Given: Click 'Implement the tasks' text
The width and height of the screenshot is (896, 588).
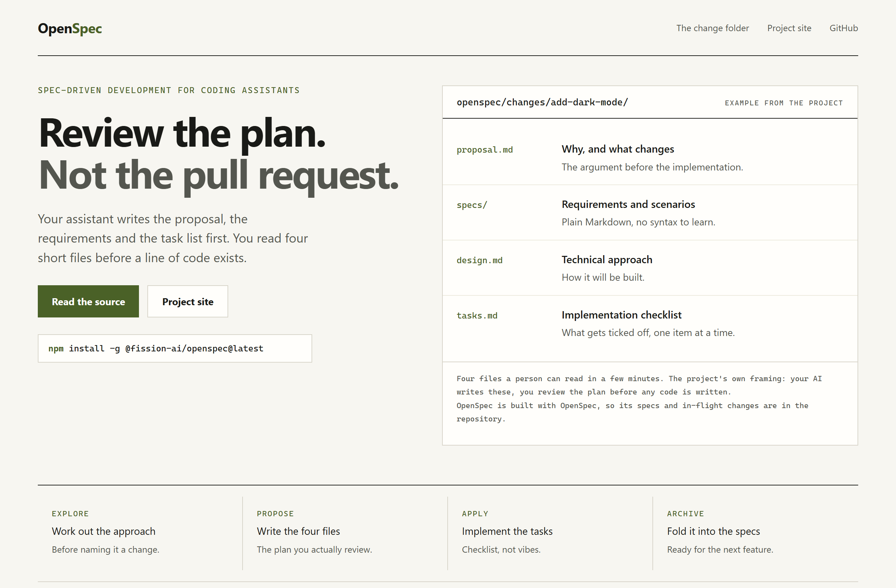Looking at the screenshot, I should coord(507,531).
